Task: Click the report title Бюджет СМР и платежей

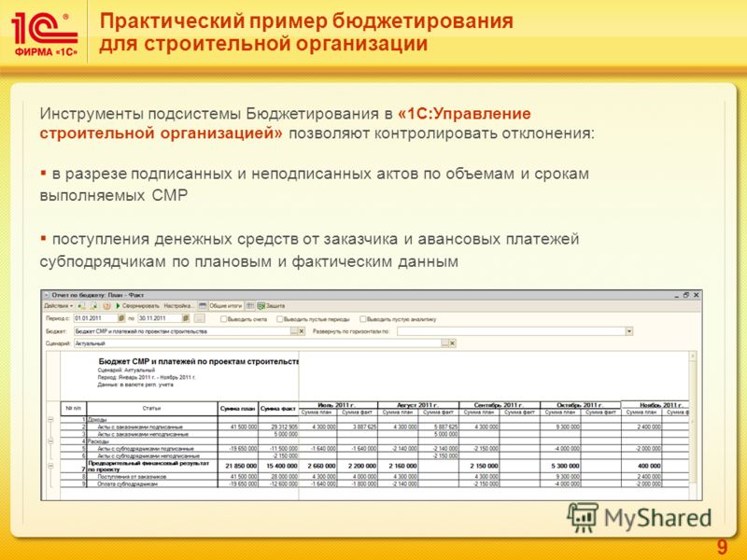Action: click(199, 361)
